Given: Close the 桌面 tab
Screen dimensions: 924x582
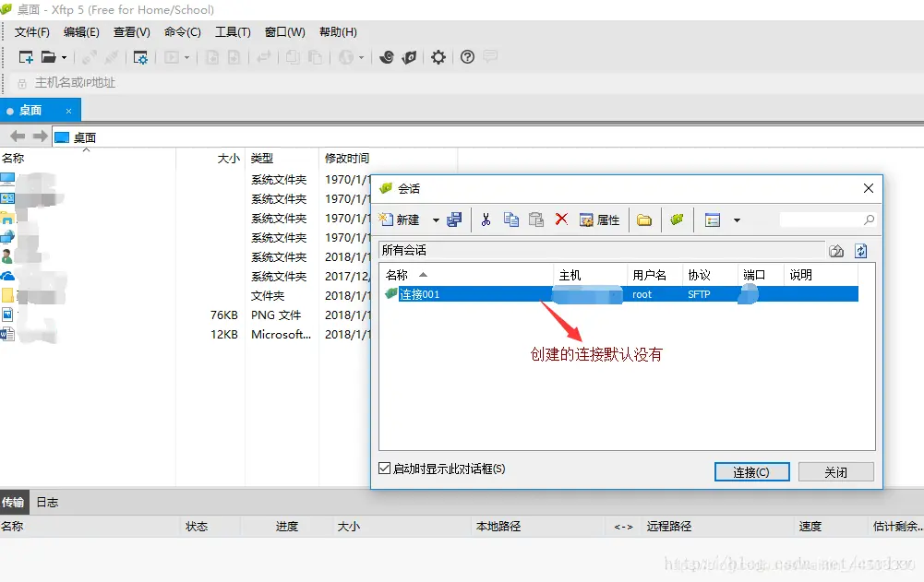Looking at the screenshot, I should (x=69, y=111).
